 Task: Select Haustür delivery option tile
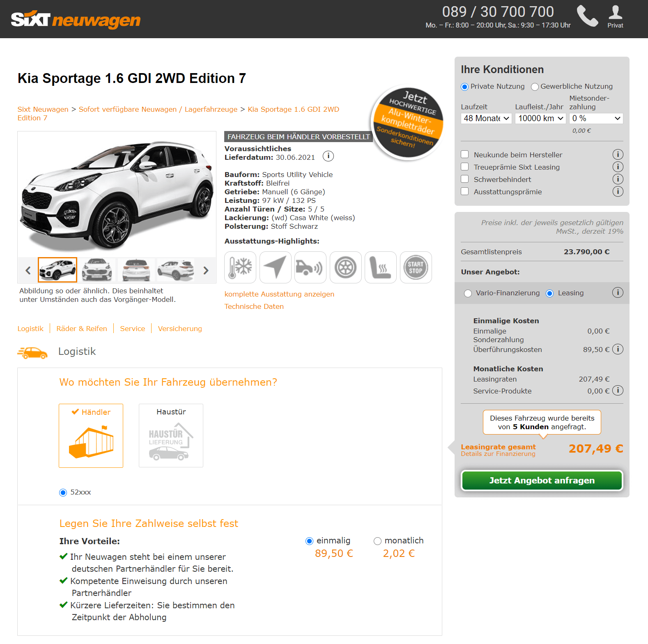pyautogui.click(x=171, y=435)
